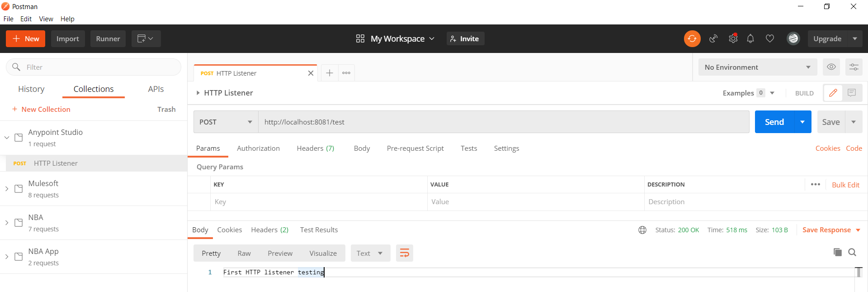The width and height of the screenshot is (868, 292).
Task: Open the File menu
Action: point(8,19)
